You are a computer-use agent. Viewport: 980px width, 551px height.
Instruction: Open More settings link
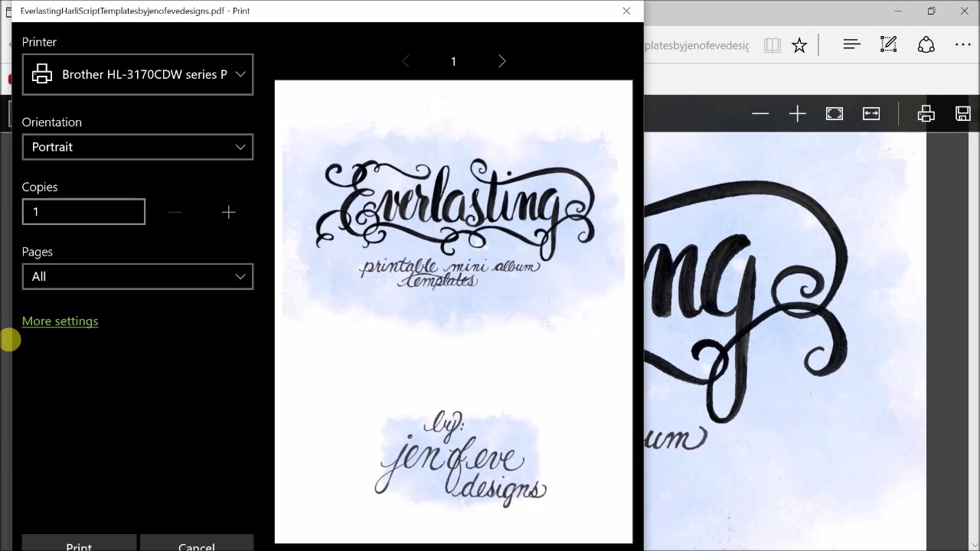pos(60,321)
